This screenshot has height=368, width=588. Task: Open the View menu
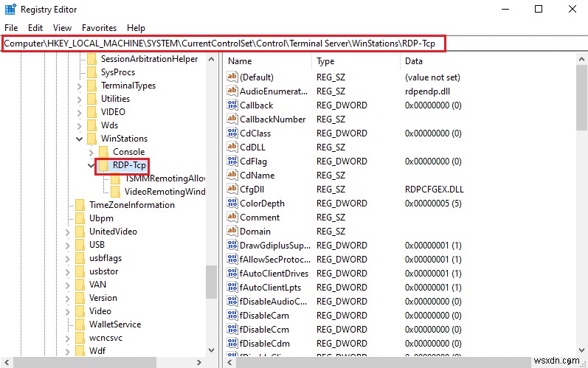pyautogui.click(x=62, y=28)
